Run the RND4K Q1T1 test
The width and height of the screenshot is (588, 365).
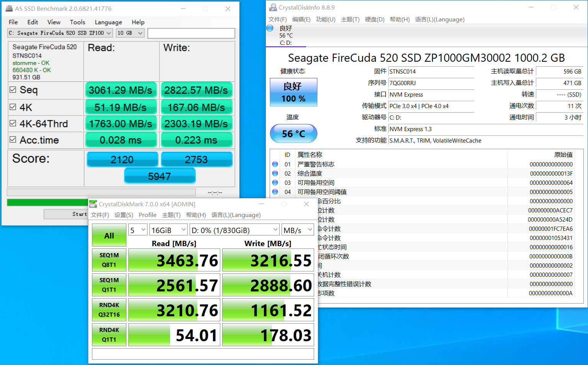[109, 335]
